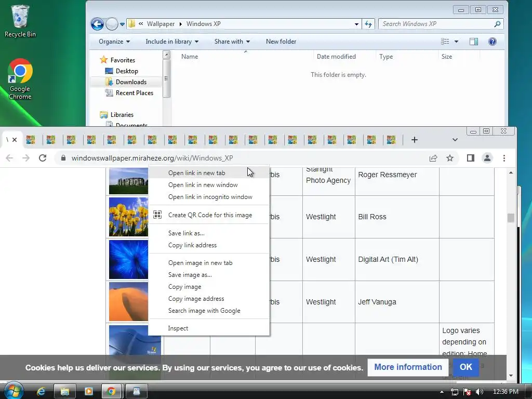
Task: Open the Organize dropdown in Explorer
Action: point(114,42)
